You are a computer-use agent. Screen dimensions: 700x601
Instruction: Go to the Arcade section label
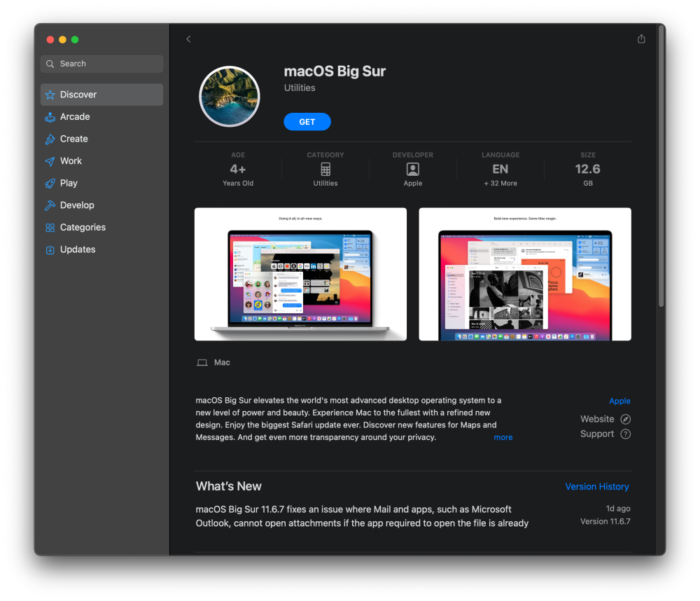pos(75,116)
